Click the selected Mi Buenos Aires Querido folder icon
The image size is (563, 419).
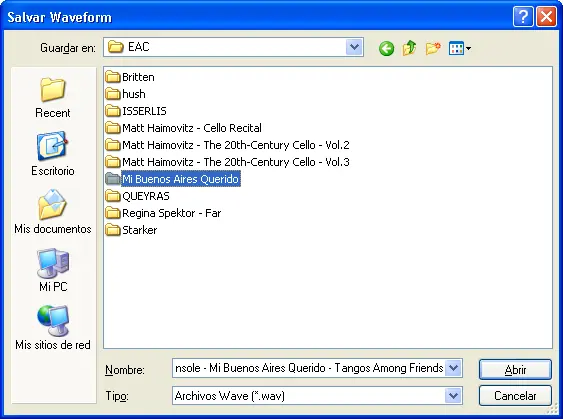pyautogui.click(x=113, y=179)
